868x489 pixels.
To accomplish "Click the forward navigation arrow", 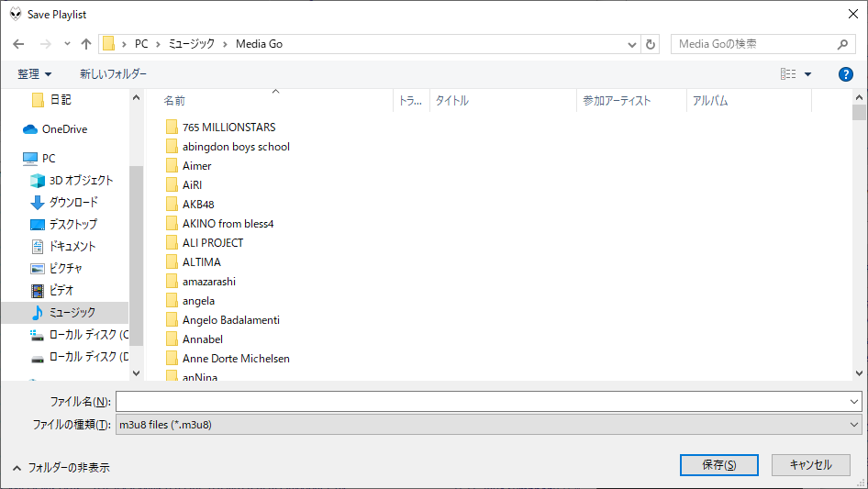I will click(45, 44).
